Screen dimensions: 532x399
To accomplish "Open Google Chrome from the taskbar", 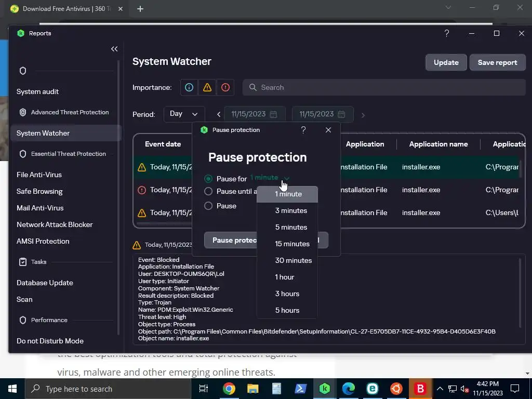I will tap(229, 389).
